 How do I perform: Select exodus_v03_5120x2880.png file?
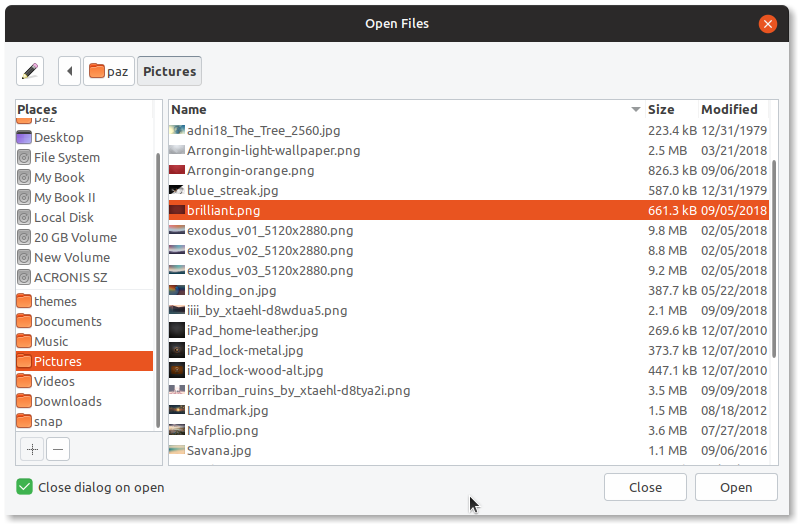pos(468,270)
